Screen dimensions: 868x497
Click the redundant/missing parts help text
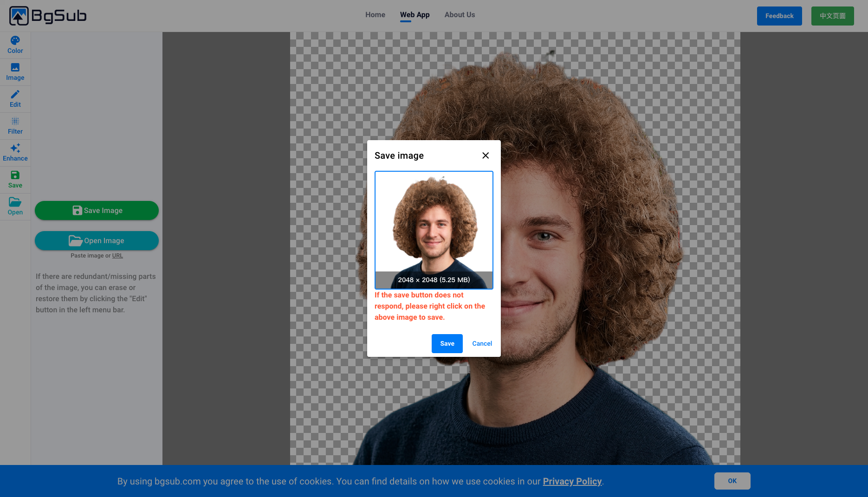pos(96,293)
